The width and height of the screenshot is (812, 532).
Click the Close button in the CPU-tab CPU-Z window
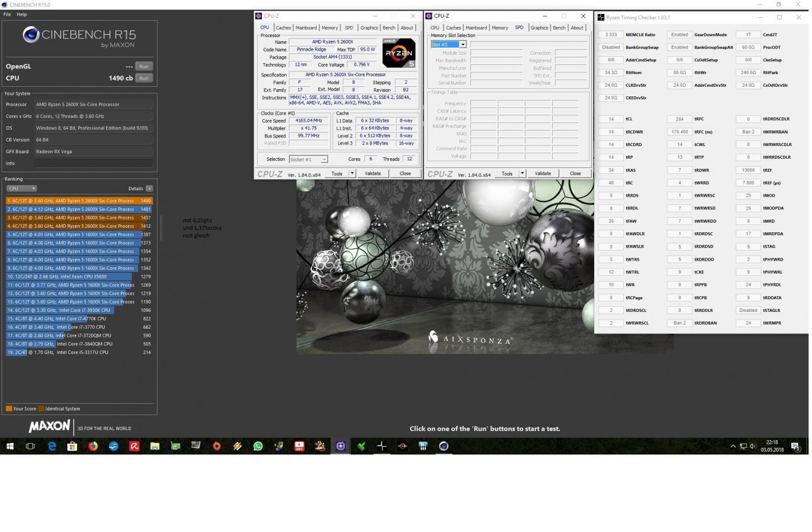coord(405,173)
